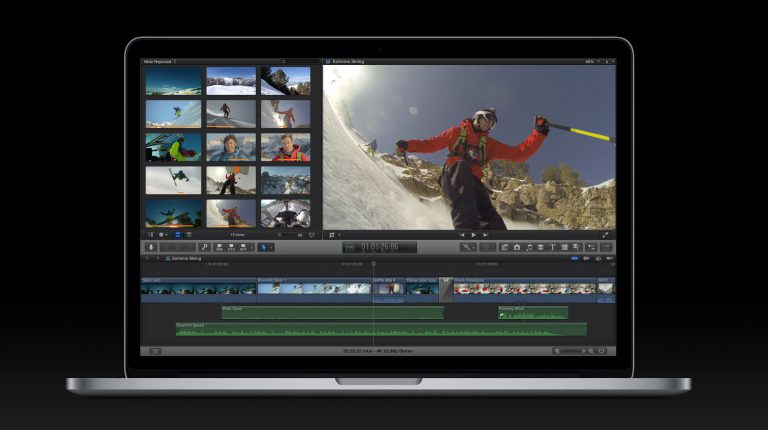The image size is (768, 430).
Task: Go back in timeline history
Action: (x=147, y=258)
